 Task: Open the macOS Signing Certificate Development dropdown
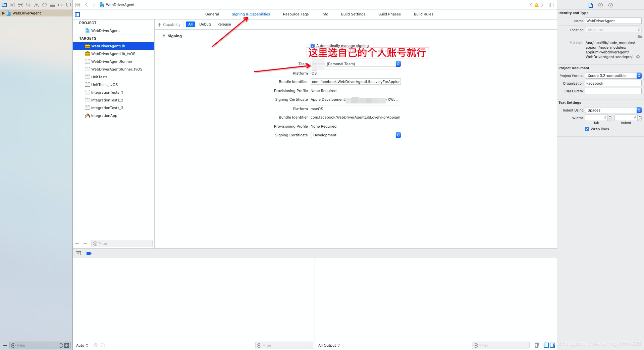pos(356,135)
